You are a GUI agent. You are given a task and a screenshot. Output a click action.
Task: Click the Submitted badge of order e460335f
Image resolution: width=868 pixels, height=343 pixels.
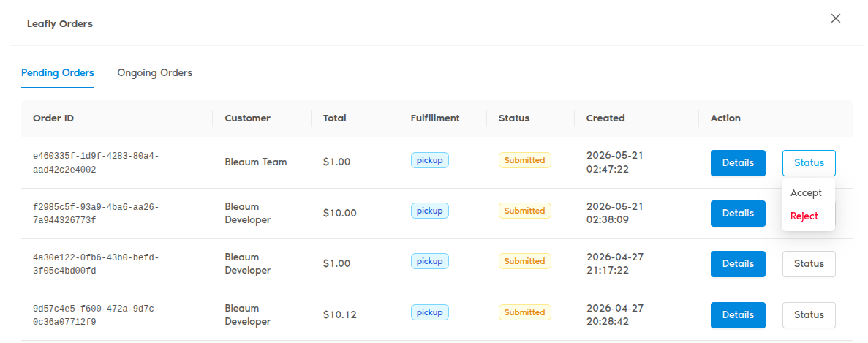coord(525,160)
